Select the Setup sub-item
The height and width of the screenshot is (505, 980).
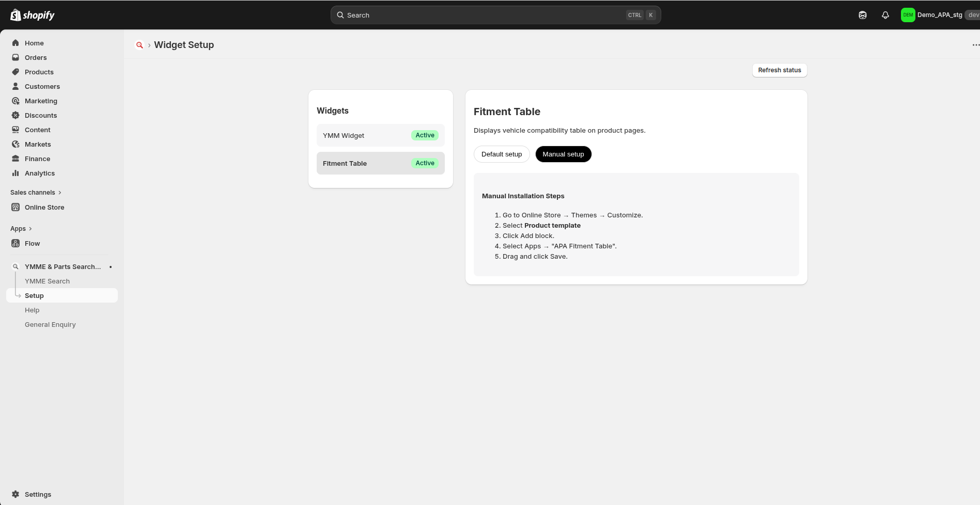pos(62,295)
